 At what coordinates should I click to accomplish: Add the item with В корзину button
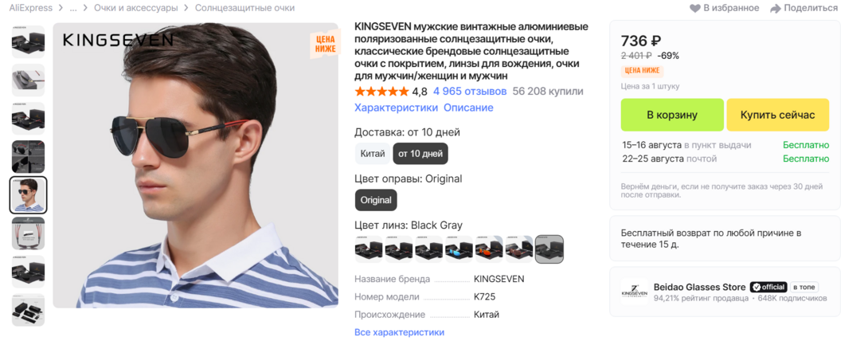coord(672,115)
